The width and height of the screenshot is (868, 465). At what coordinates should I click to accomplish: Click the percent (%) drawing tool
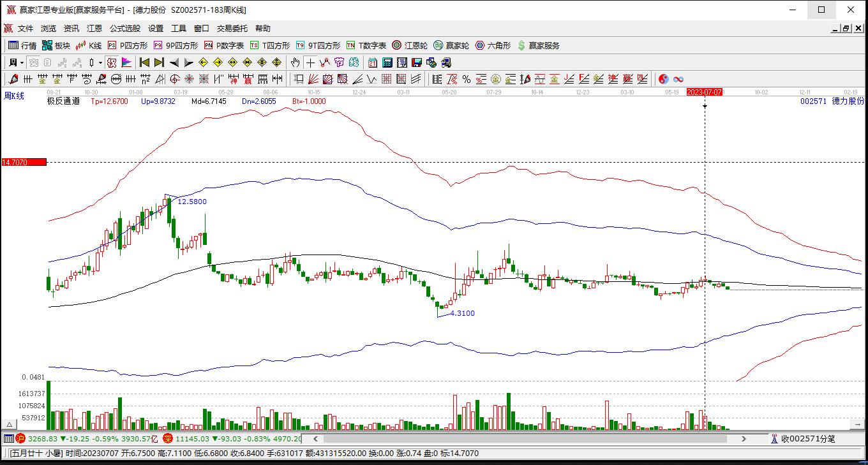click(467, 79)
